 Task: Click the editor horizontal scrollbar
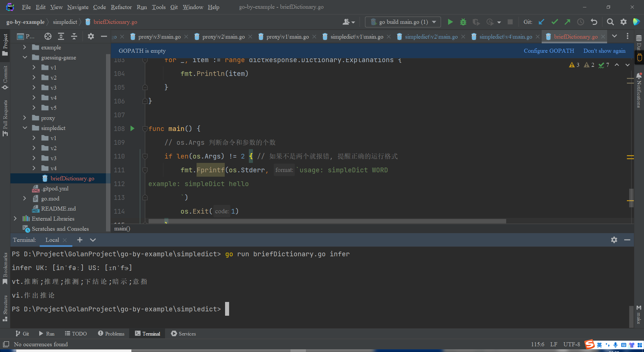coord(327,221)
